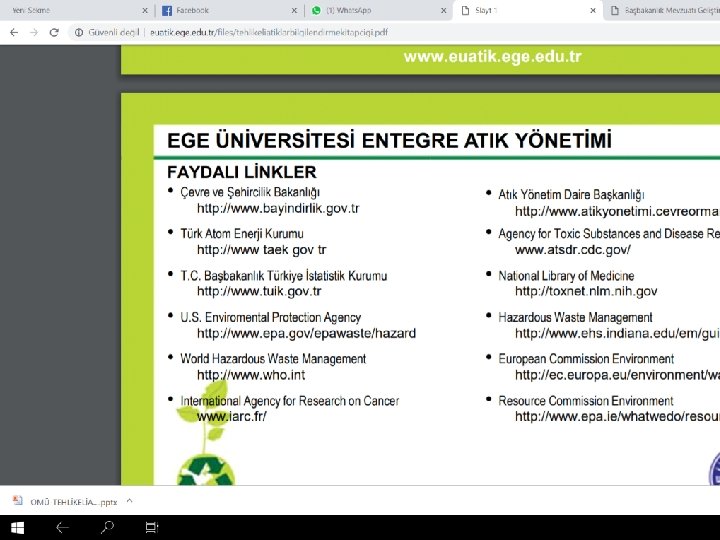The image size is (720, 540).
Task: Reload the page with the refresh icon
Action: coord(54,32)
